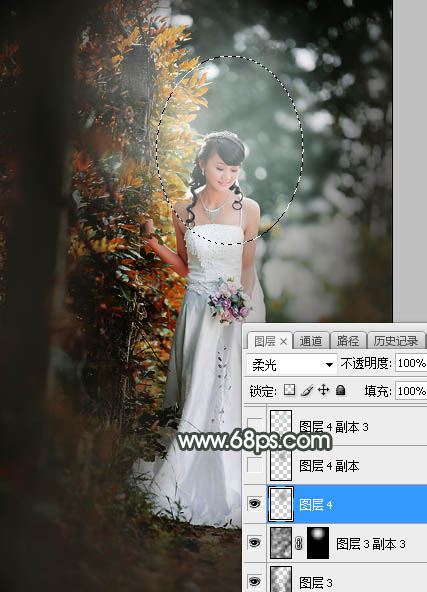Toggle lock position move icon
The image size is (427, 592).
click(324, 390)
